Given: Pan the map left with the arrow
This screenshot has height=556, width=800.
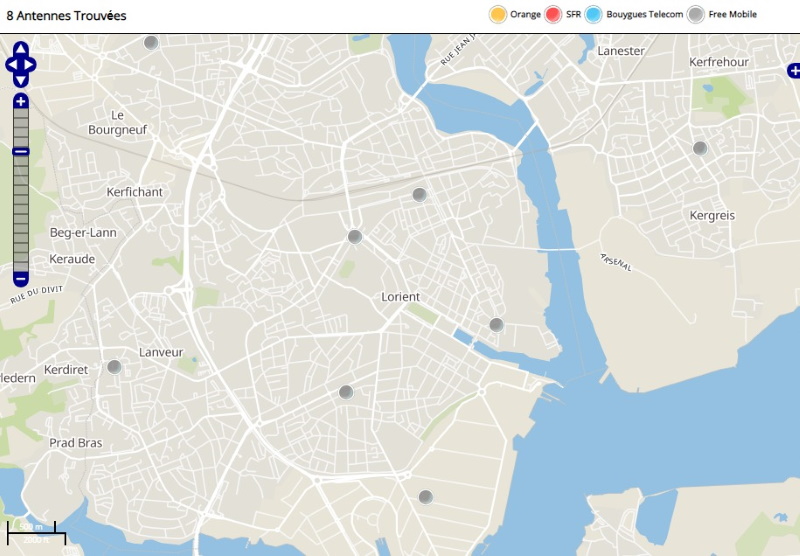Looking at the screenshot, I should [10, 65].
